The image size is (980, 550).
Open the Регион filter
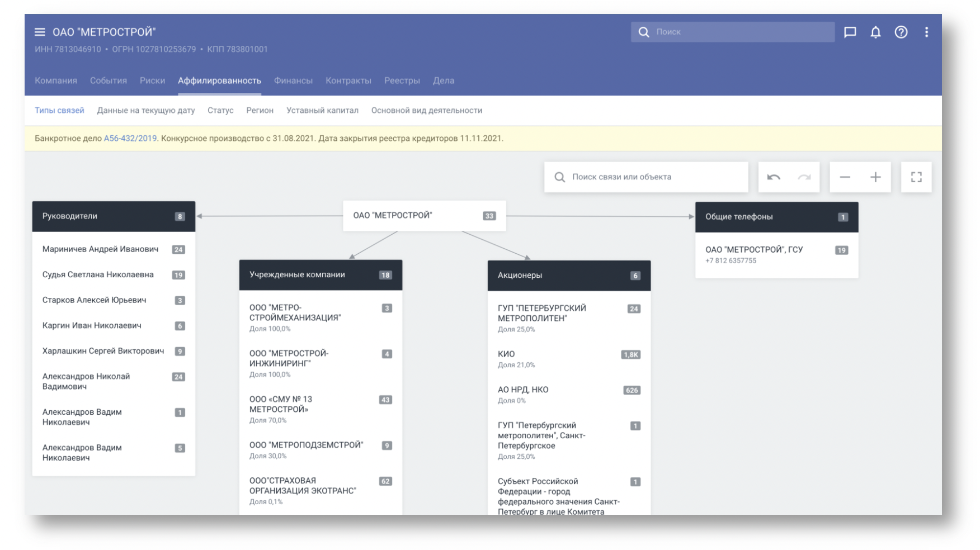coord(260,110)
